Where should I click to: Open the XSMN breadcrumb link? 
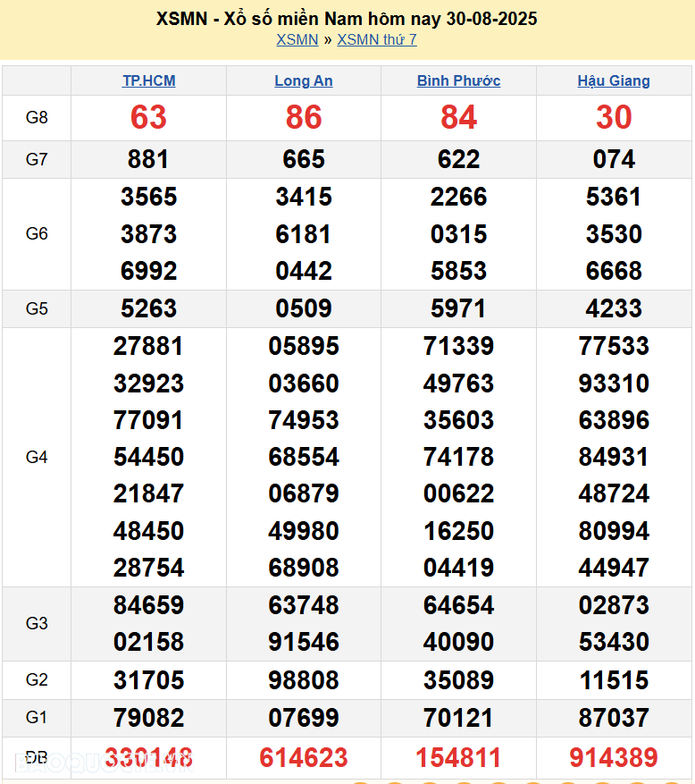coord(297,39)
